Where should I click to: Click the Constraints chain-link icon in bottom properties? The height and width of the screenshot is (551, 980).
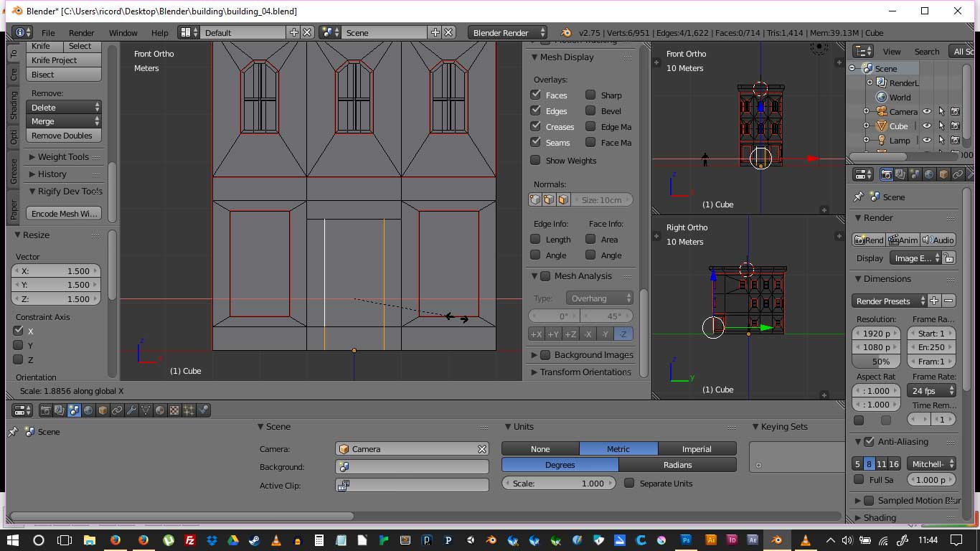117,410
